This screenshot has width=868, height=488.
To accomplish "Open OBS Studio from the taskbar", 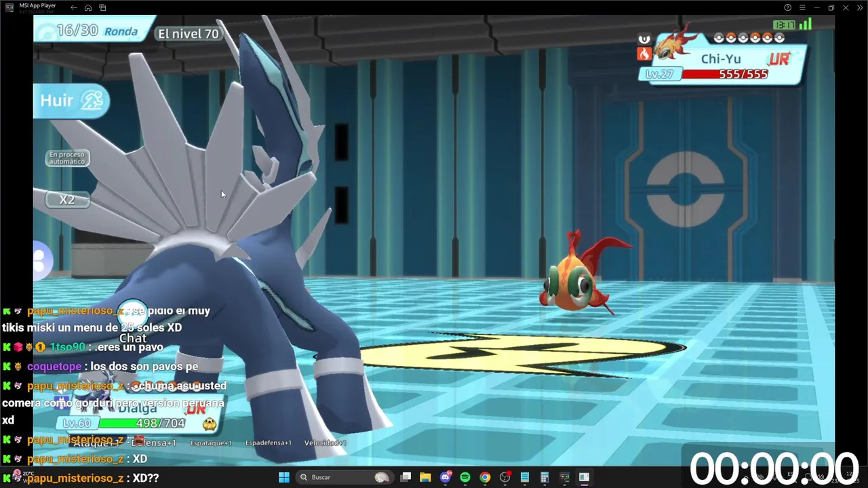I will (x=505, y=477).
